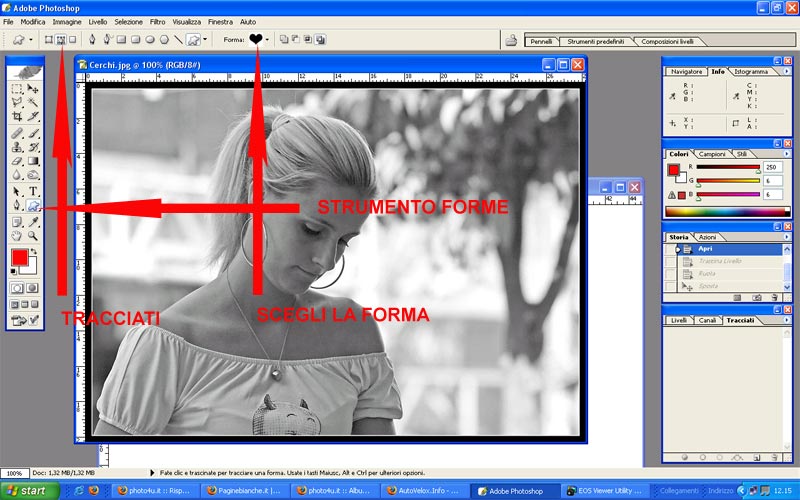Switch to AutoVelox.Info taskbar button
The height and width of the screenshot is (500, 800).
point(424,491)
